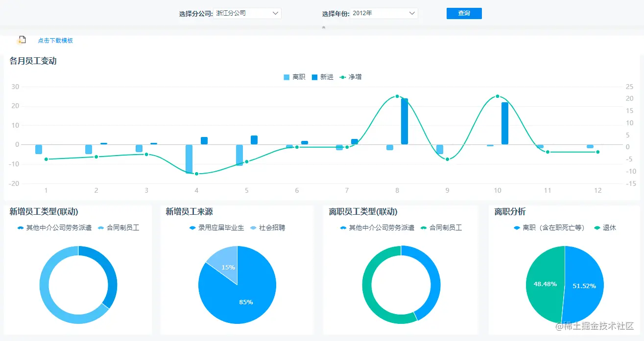This screenshot has width=644, height=341.
Task: Toggle 合同制员工 legend in the 离职员工类型 chart
Action: 423,227
